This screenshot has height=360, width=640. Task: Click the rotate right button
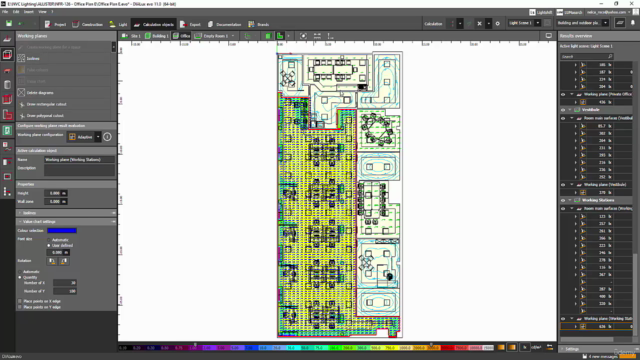(64, 261)
